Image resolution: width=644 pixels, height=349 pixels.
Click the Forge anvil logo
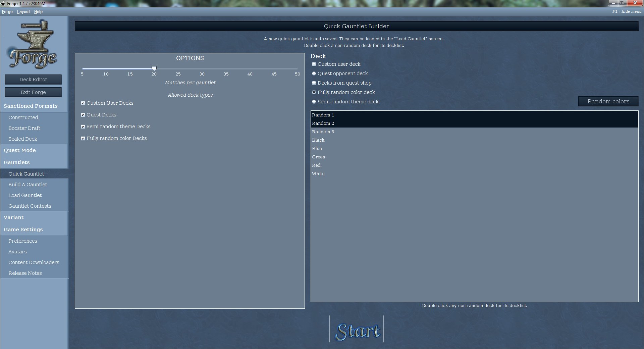[33, 44]
